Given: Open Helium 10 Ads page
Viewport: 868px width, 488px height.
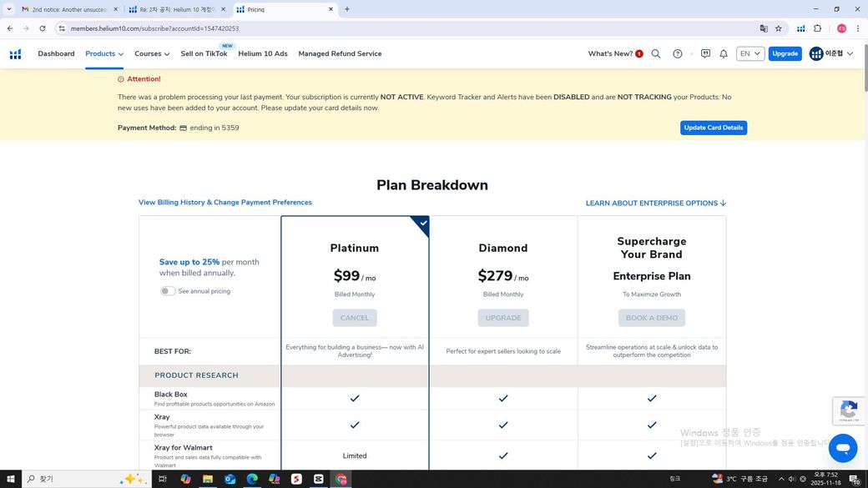Looking at the screenshot, I should (x=263, y=53).
